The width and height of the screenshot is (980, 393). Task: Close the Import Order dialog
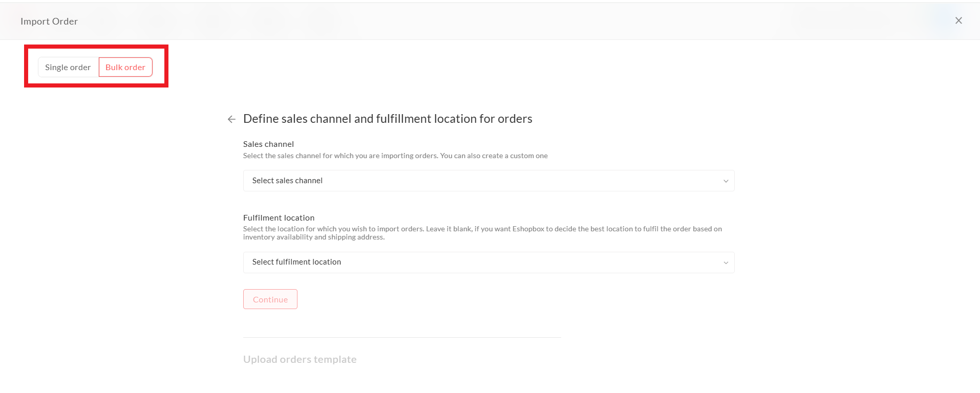pyautogui.click(x=958, y=20)
